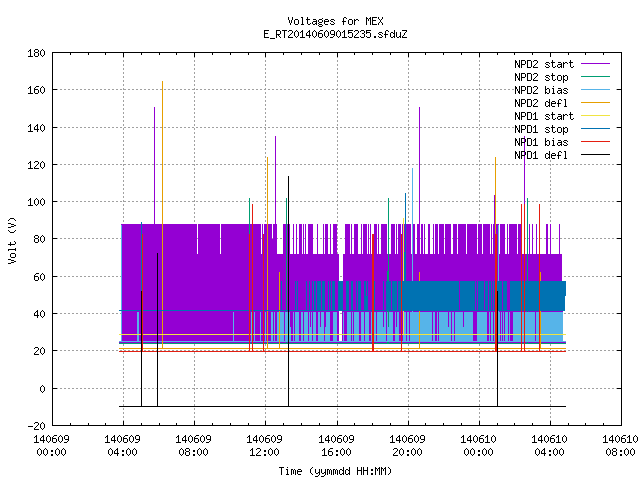Click the 180 y-axis tick label
This screenshot has height=480, width=640.
(x=36, y=53)
